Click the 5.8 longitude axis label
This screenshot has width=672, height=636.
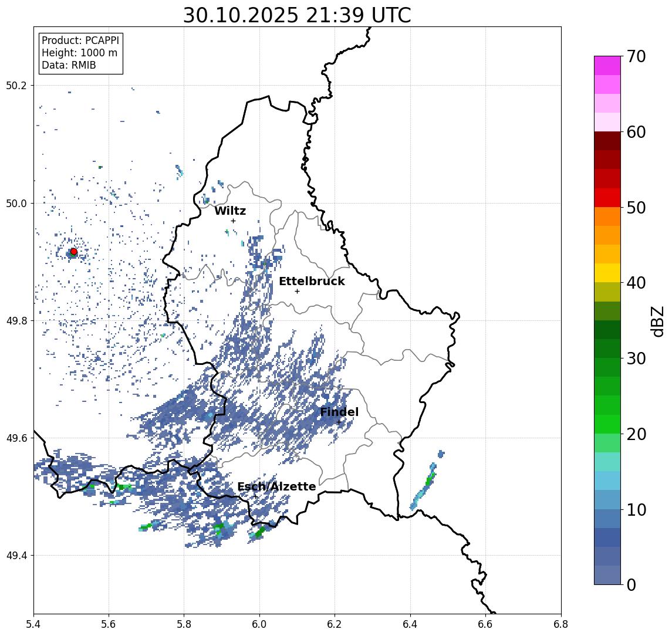tap(184, 624)
